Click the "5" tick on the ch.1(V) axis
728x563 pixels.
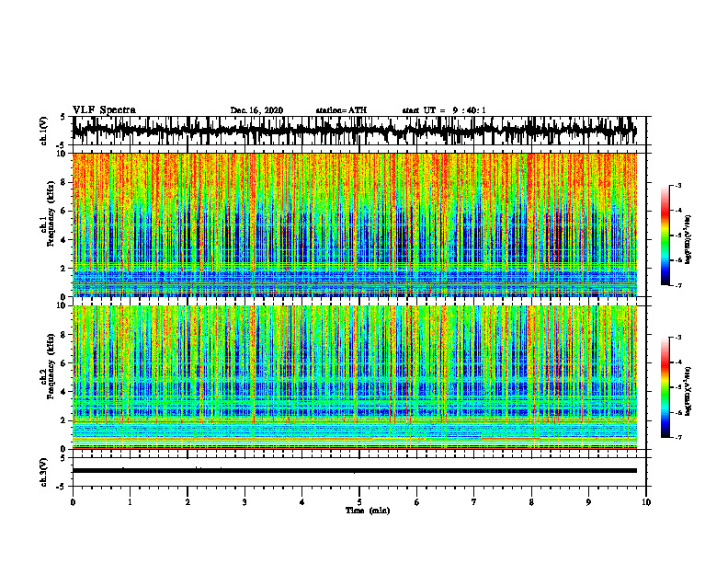pos(63,118)
